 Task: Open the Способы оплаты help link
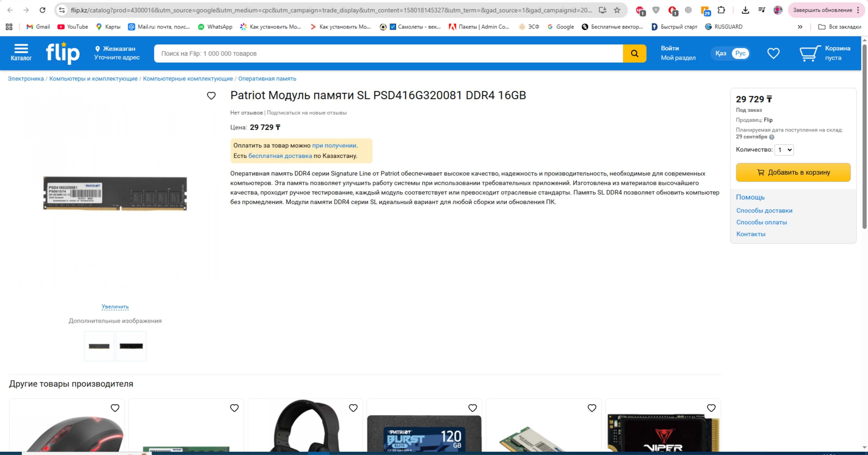point(762,222)
